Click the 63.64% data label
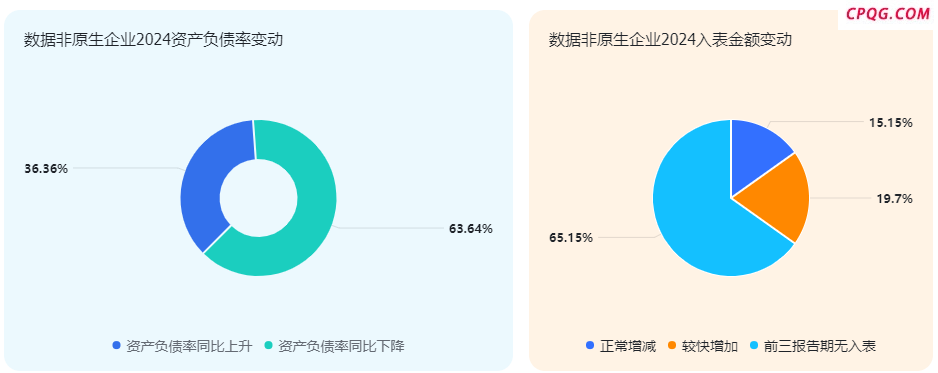 pos(471,228)
